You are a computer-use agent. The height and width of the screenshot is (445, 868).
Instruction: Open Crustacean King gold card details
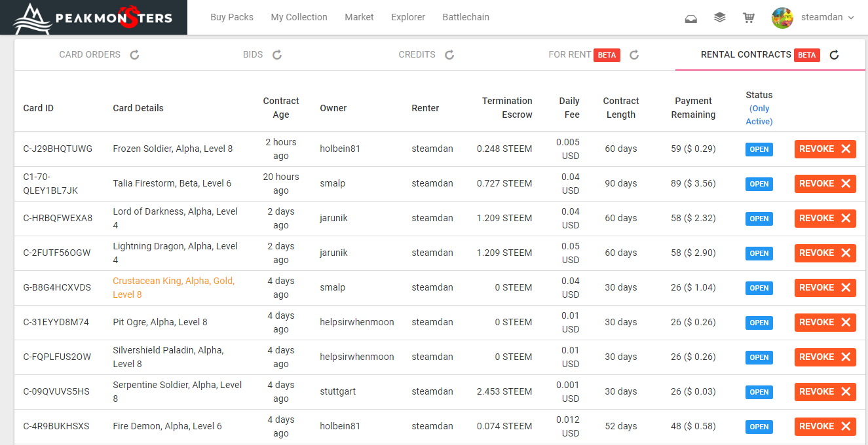click(174, 288)
